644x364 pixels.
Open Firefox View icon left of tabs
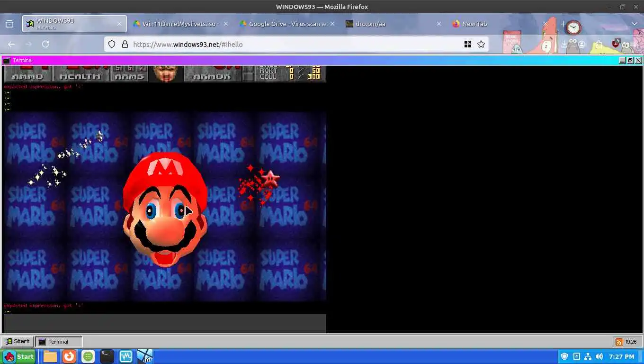pos(9,24)
